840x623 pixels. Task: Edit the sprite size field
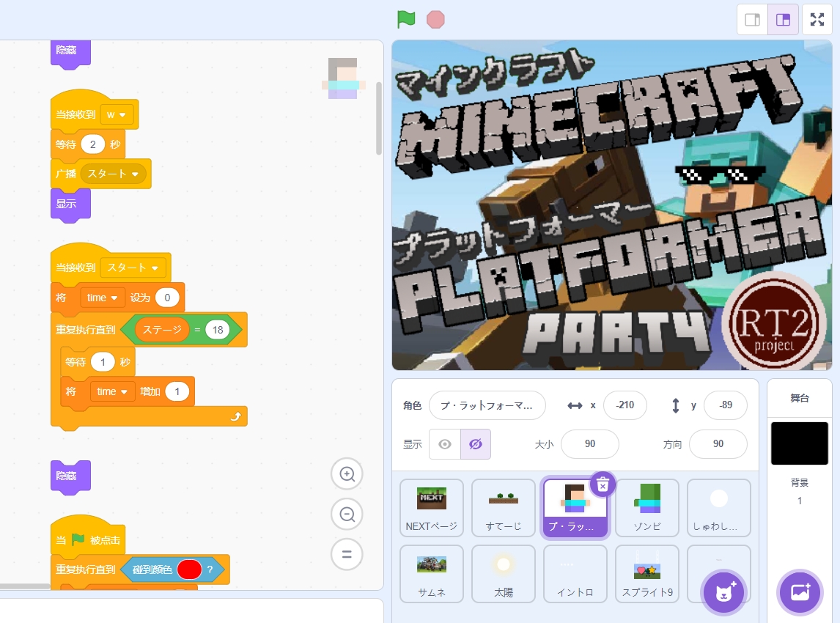coord(590,444)
